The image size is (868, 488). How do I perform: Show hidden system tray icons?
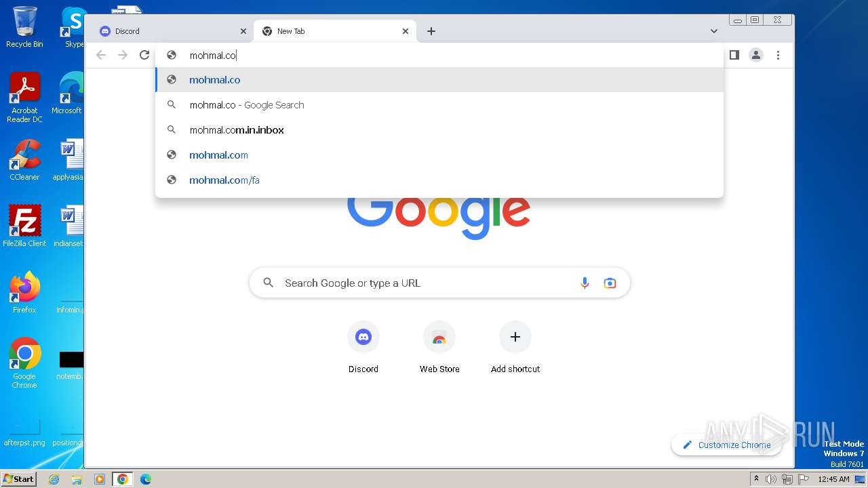click(x=756, y=479)
